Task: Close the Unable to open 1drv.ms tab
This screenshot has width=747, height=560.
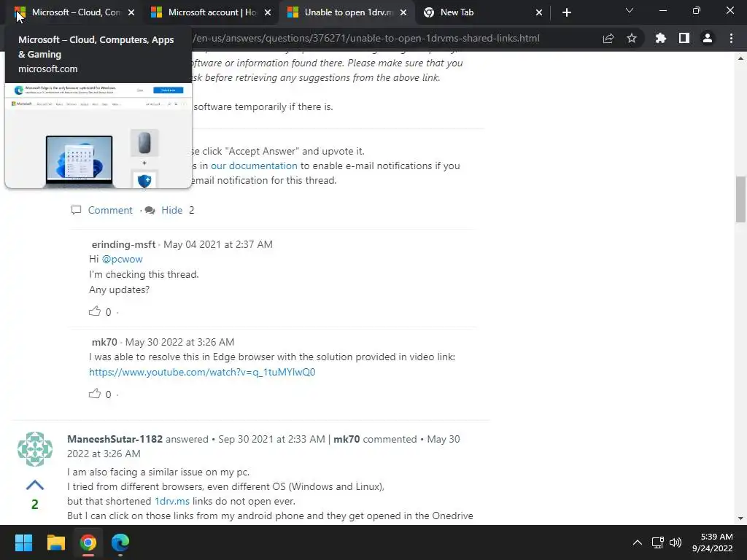Action: click(403, 12)
